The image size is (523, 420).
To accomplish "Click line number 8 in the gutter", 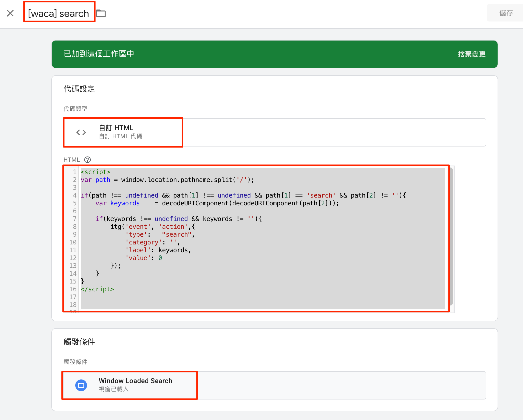I will [x=75, y=227].
